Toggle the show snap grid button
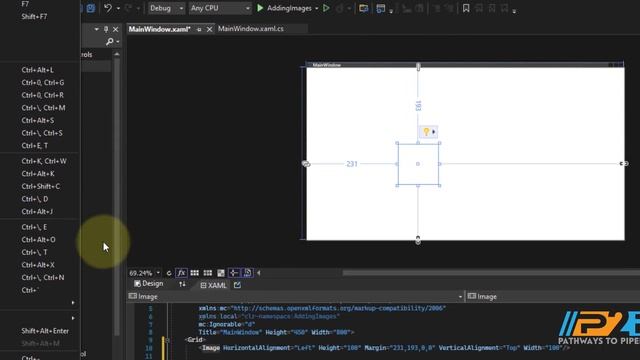This screenshot has width=640, height=360. coord(194,273)
